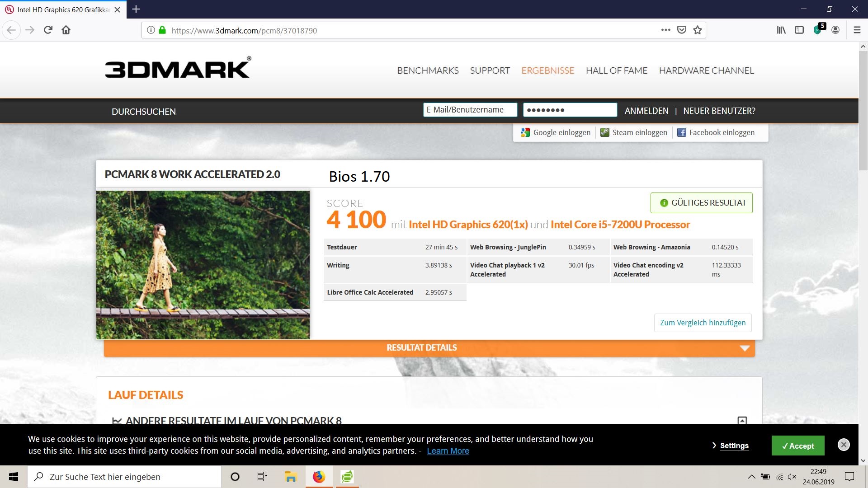Open the Firefox hamburger menu
Screen dimensions: 868x488
click(x=857, y=30)
